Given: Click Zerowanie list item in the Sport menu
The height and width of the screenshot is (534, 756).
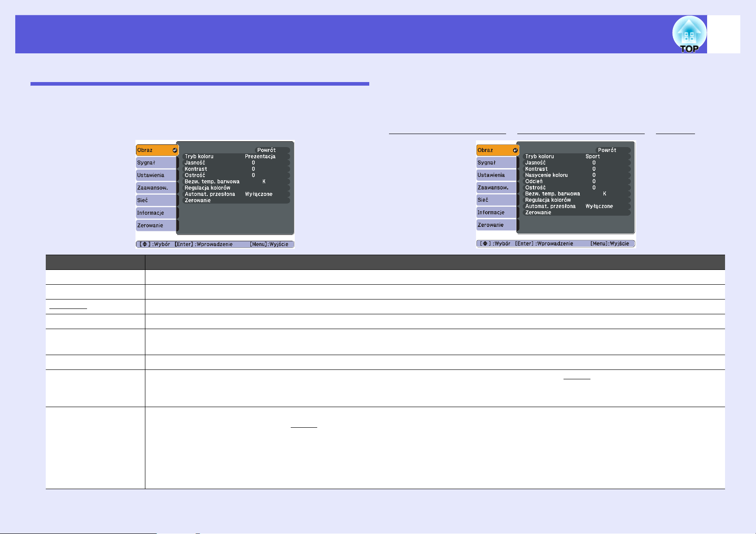Looking at the screenshot, I should coord(577,213).
